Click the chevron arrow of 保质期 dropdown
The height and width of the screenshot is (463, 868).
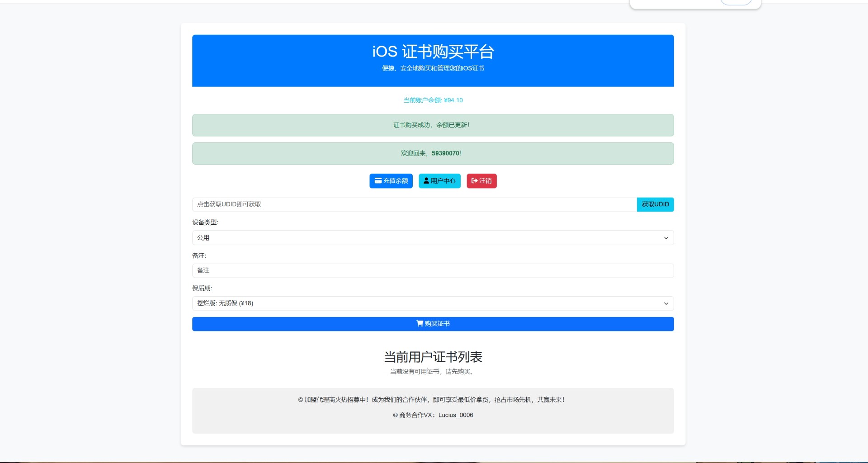tap(665, 304)
